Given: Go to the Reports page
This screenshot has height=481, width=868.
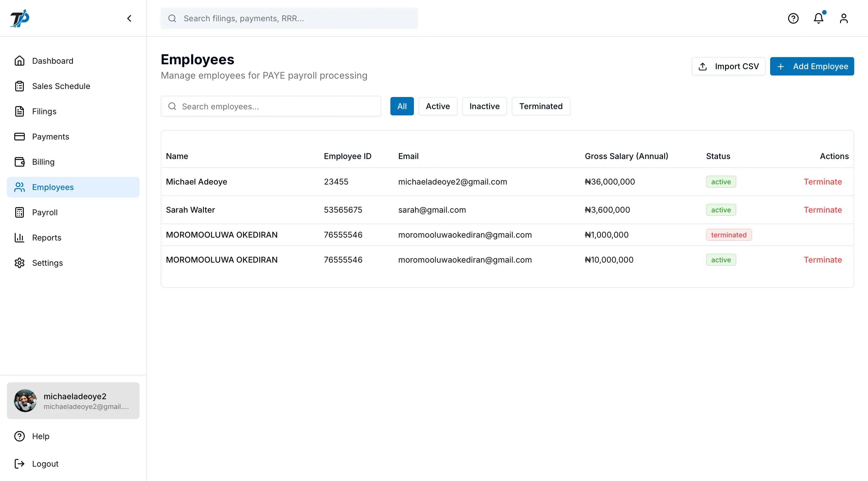Looking at the screenshot, I should [x=73, y=237].
